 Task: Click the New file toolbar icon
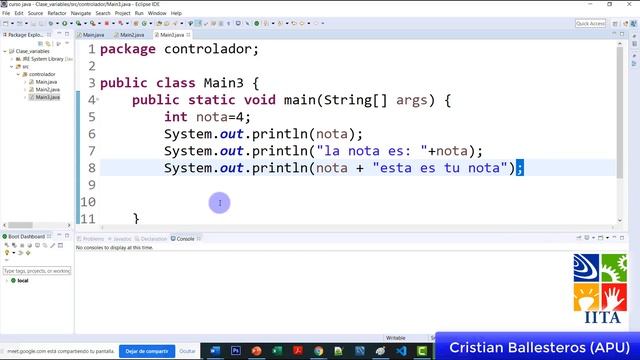pos(6,23)
